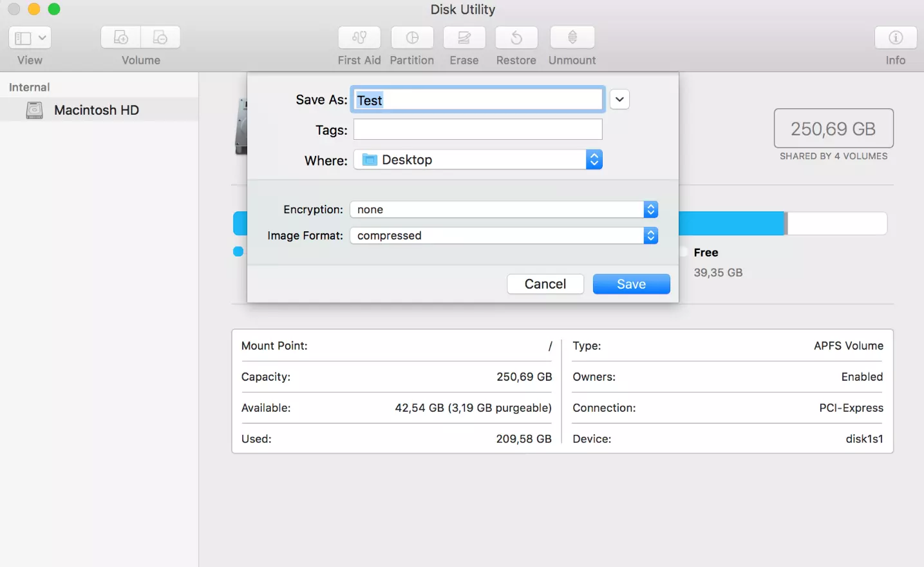Click the APFS Volume type value

point(848,346)
